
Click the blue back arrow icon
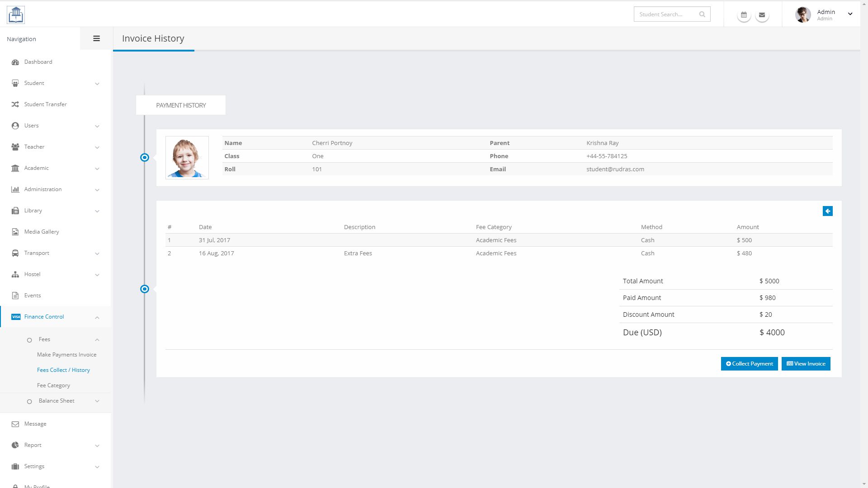pyautogui.click(x=827, y=211)
